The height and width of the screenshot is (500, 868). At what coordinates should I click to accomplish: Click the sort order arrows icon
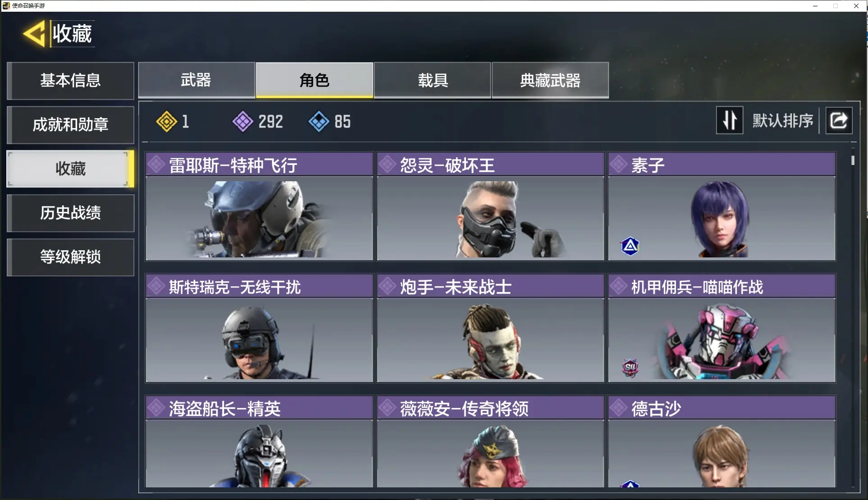pos(730,120)
